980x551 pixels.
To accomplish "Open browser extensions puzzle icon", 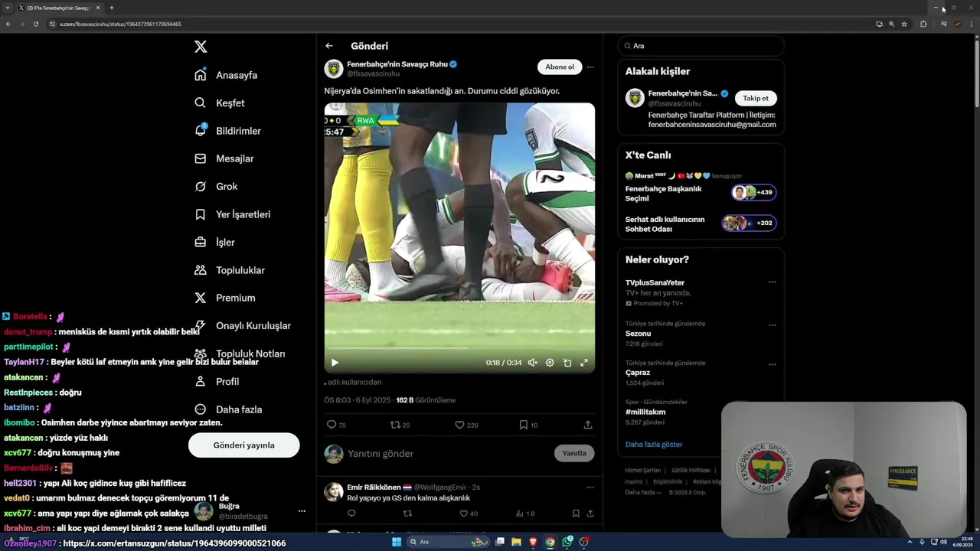I will (x=923, y=24).
